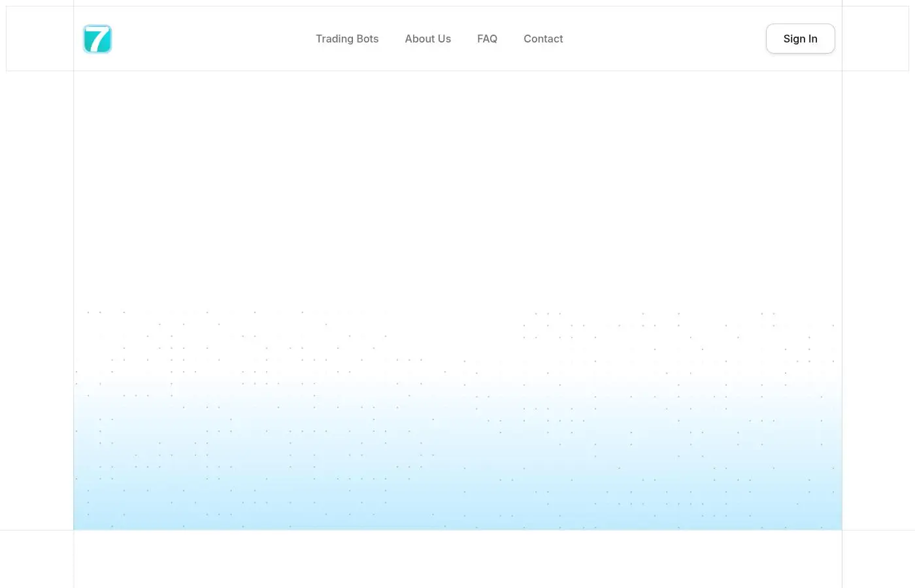This screenshot has width=915, height=588.
Task: Open the Trading Bots page
Action: pos(347,39)
